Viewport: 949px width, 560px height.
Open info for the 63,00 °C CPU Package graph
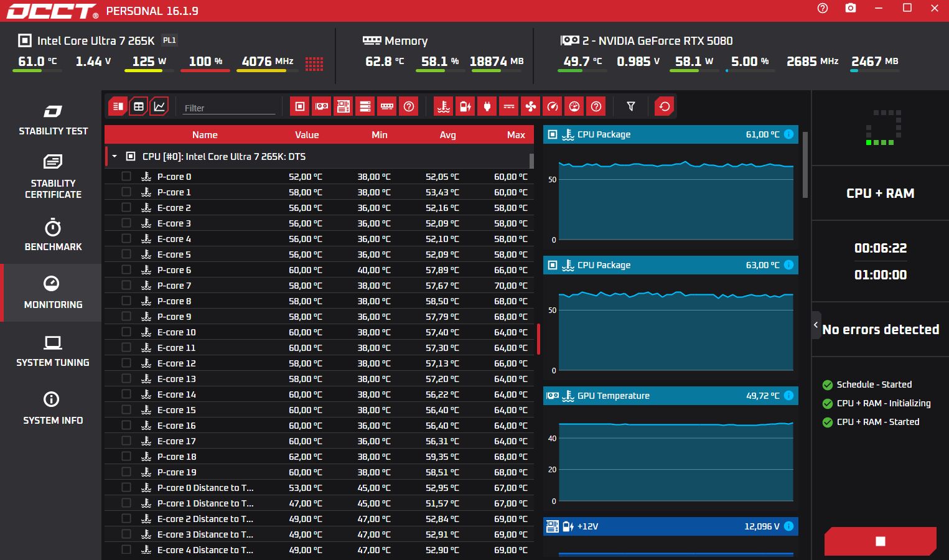(788, 265)
